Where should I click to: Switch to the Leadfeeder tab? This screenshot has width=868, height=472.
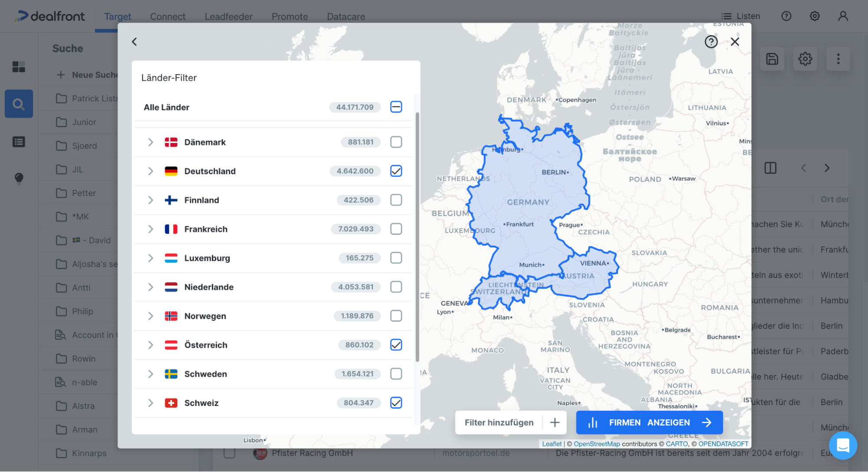click(x=228, y=16)
